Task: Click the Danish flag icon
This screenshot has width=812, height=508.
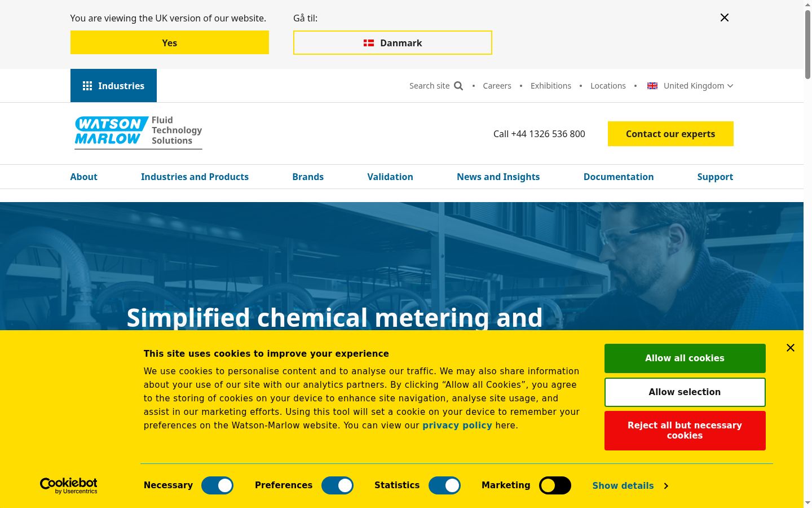Action: point(369,43)
